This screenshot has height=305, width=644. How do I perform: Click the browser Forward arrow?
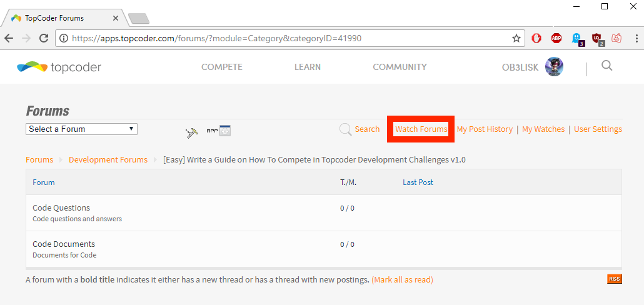(26, 38)
